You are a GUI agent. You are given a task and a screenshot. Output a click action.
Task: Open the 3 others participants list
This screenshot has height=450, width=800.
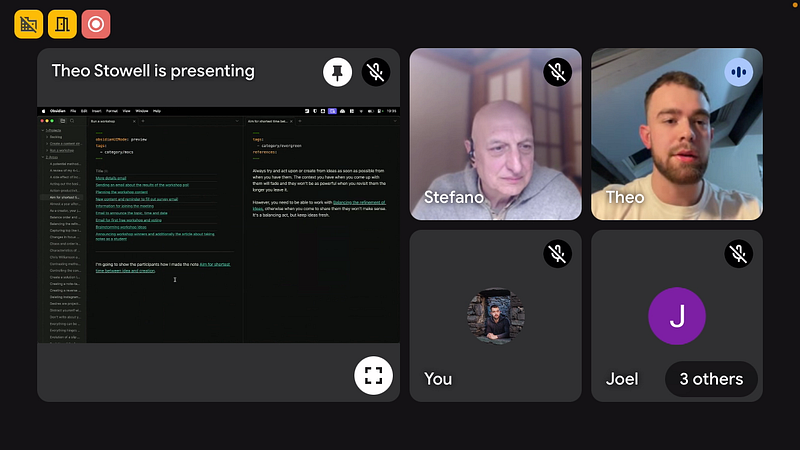click(711, 379)
